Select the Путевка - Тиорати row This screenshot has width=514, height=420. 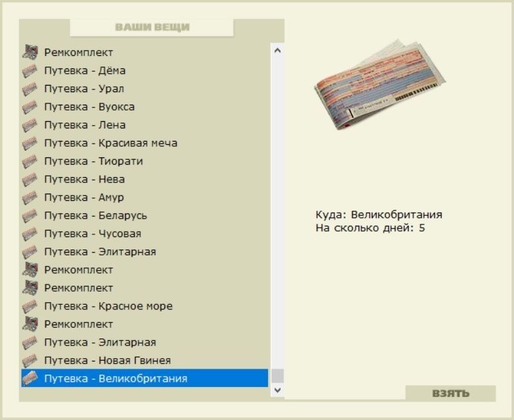(x=145, y=161)
